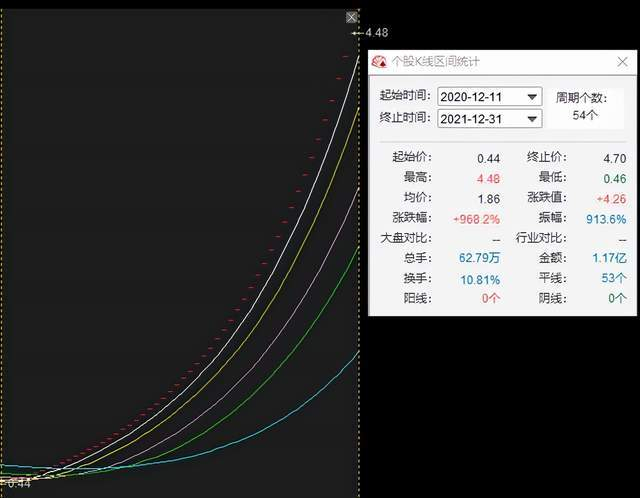Close the 个股K线区间统计 dialog
Image resolution: width=640 pixels, height=498 pixels.
(x=622, y=62)
